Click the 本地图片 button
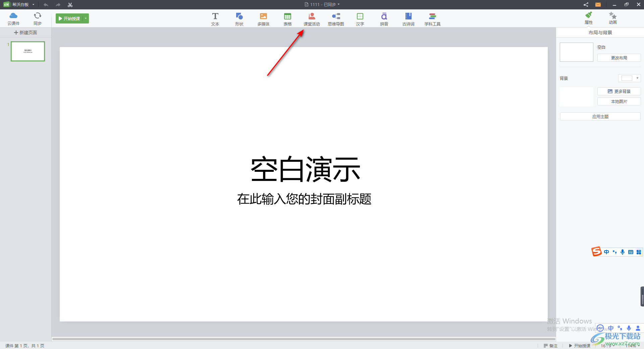This screenshot has height=349, width=644. click(619, 101)
